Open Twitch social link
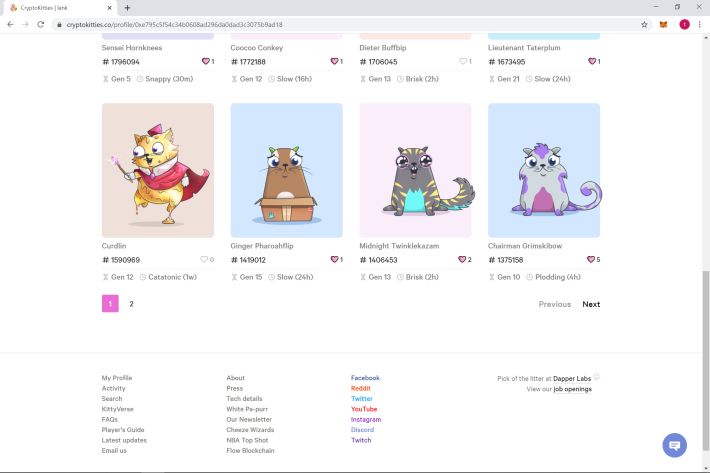The height and width of the screenshot is (473, 710). coord(361,440)
